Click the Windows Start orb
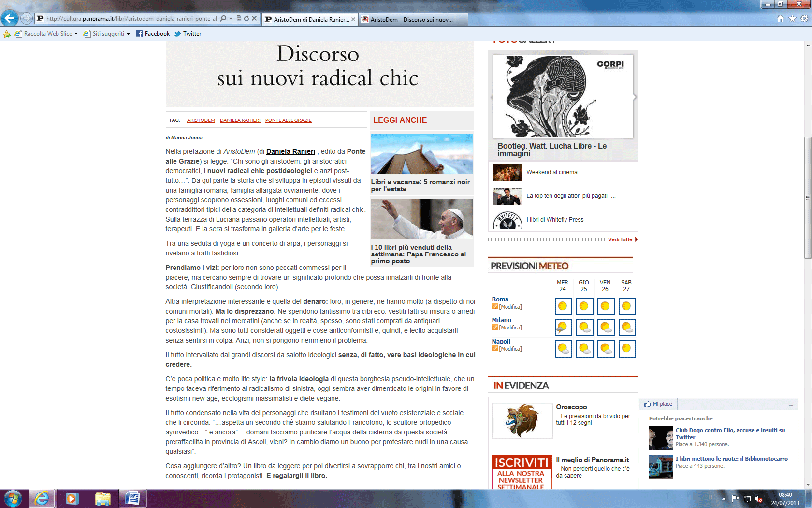The width and height of the screenshot is (812, 508). click(x=13, y=498)
